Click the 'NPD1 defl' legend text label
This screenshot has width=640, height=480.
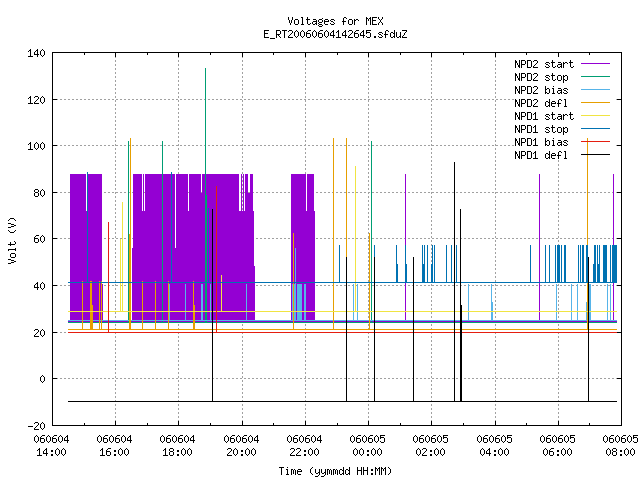pyautogui.click(x=541, y=155)
